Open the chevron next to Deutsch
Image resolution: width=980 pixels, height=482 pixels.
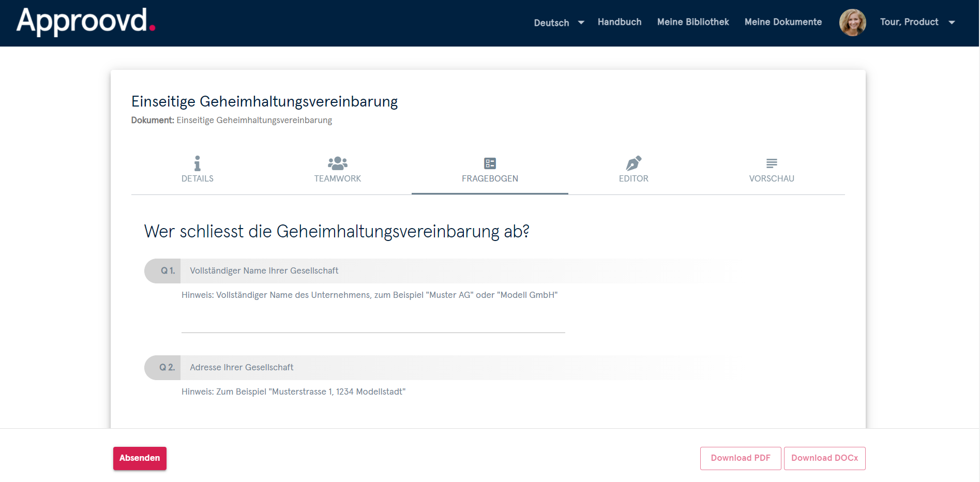coord(580,23)
